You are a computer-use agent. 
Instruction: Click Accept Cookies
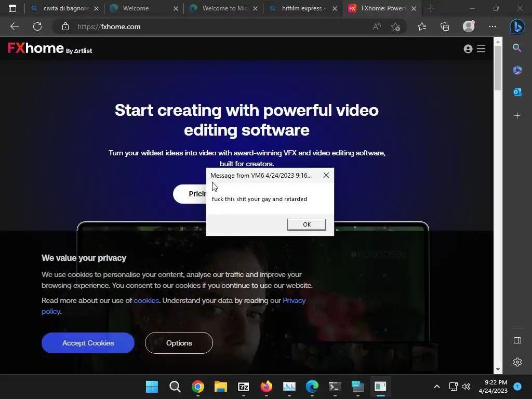[x=88, y=343]
